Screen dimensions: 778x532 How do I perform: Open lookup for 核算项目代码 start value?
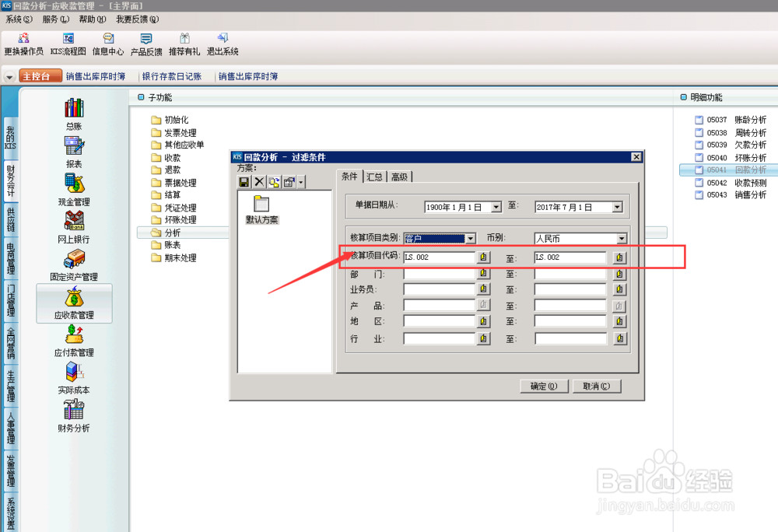pyautogui.click(x=483, y=257)
